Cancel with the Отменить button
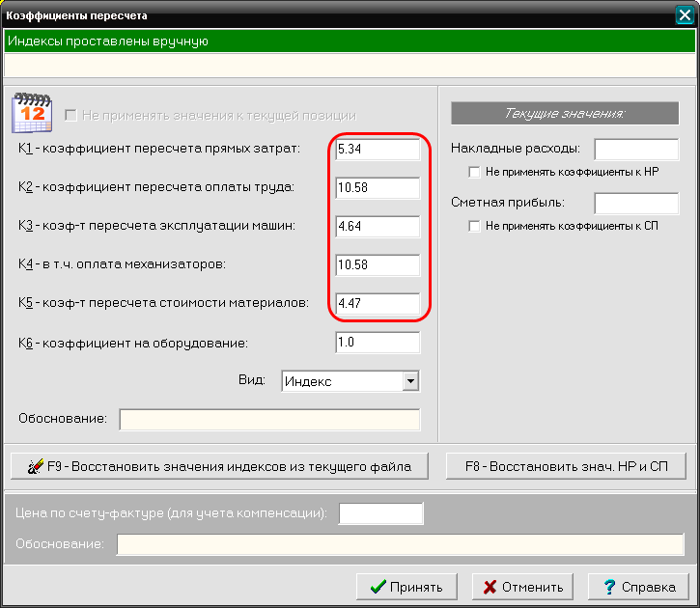Image resolution: width=700 pixels, height=608 pixels. click(522, 587)
